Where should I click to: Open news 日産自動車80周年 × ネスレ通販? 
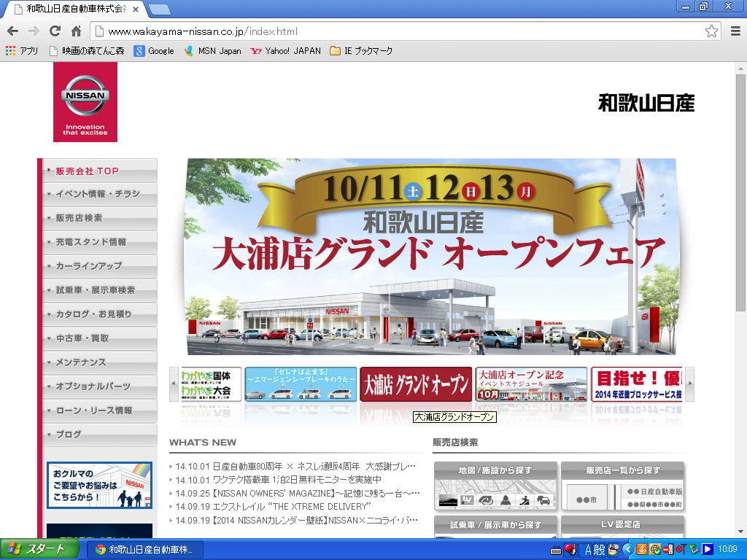coord(295,467)
